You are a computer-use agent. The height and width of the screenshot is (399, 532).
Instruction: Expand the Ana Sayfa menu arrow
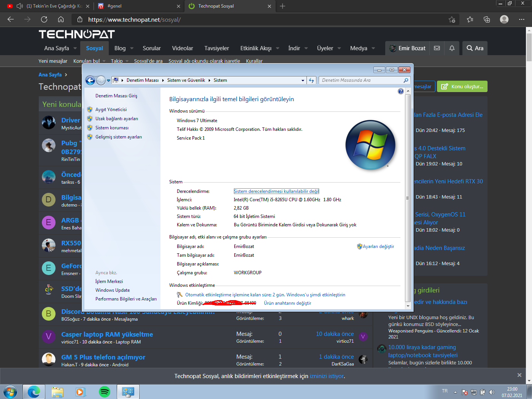pyautogui.click(x=75, y=48)
